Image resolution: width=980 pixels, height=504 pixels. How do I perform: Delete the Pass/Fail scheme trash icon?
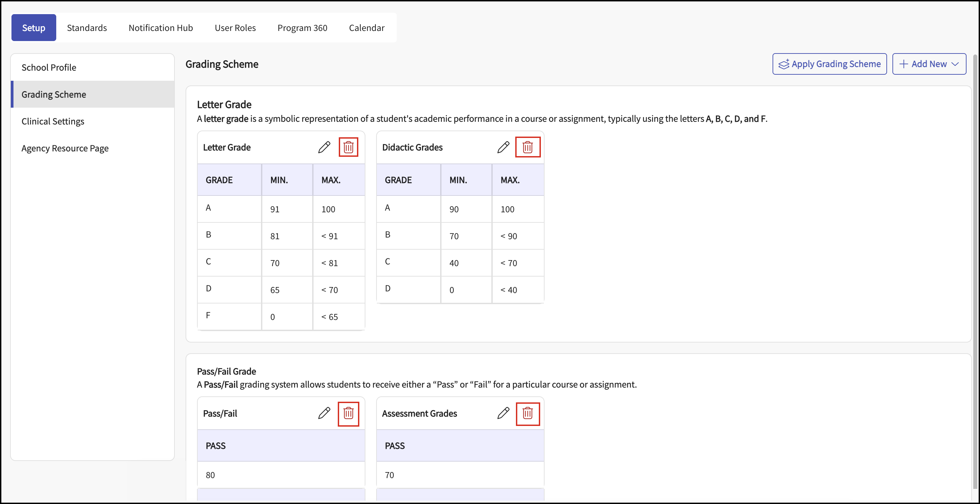point(349,413)
